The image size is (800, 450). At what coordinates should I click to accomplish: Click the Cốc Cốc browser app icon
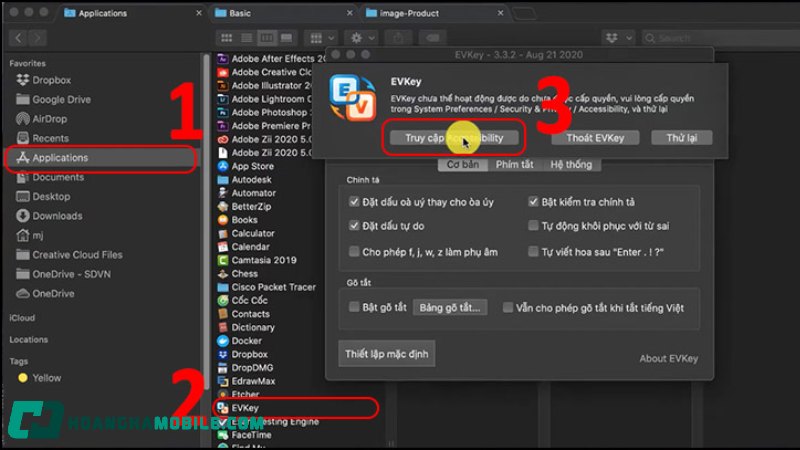(224, 300)
